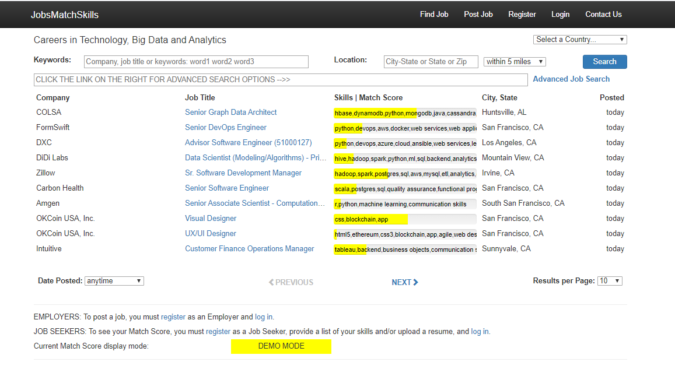The width and height of the screenshot is (675, 383).
Task: Click the South San Francisco, CA cell
Action: coord(523,203)
